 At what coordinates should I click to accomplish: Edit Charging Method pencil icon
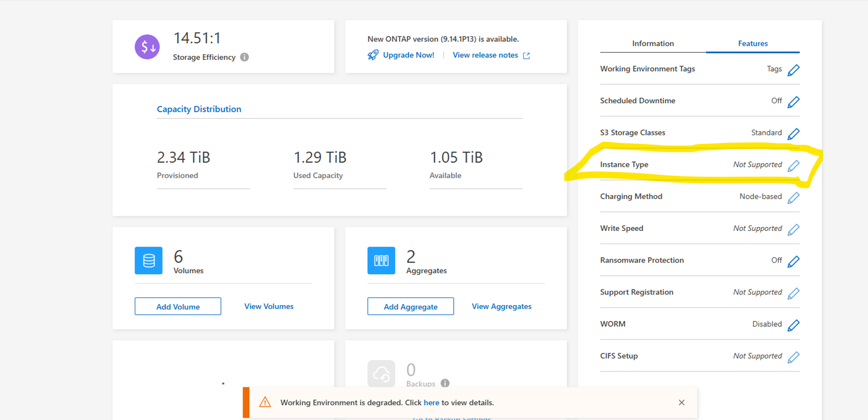793,197
